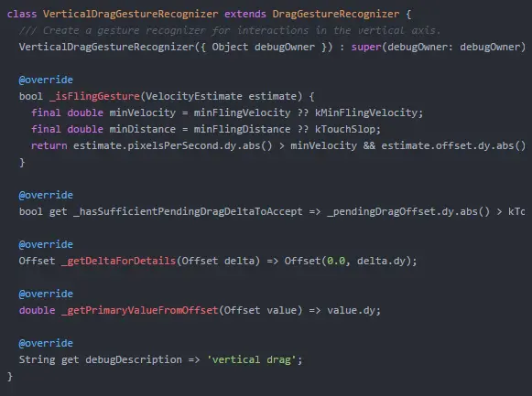The image size is (532, 396).
Task: Click the debugDescription getter name
Action: [134, 359]
